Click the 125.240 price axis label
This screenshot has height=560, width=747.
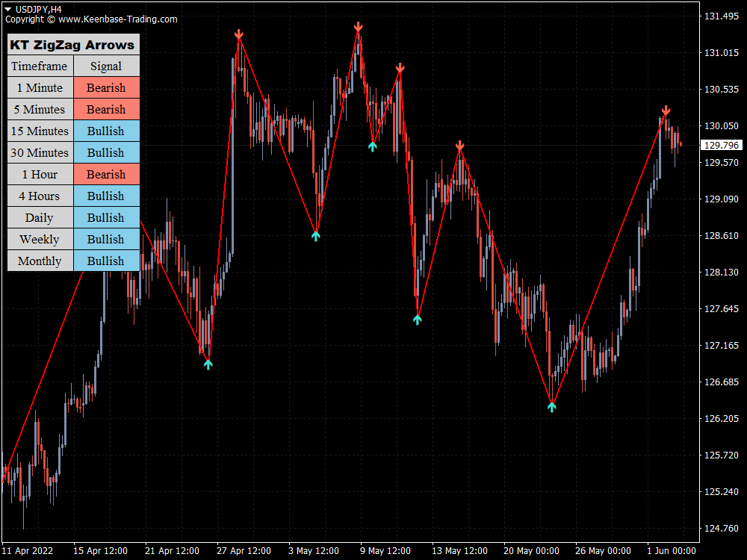[x=722, y=492]
